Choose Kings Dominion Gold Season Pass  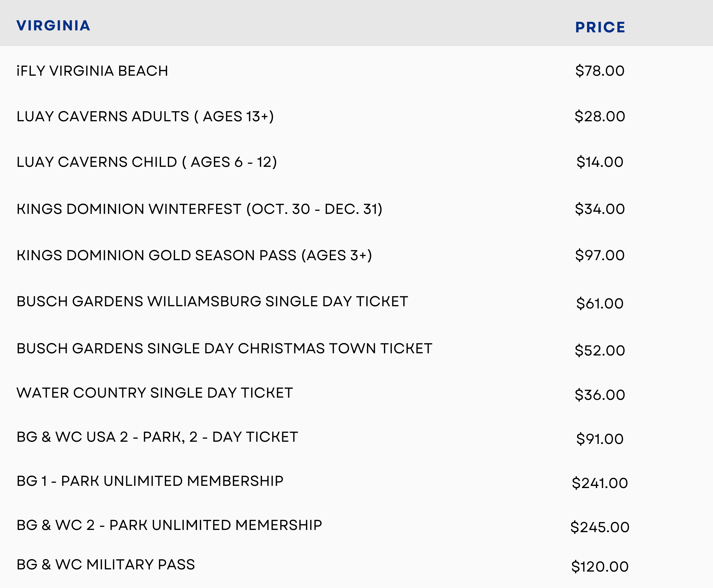click(x=194, y=255)
